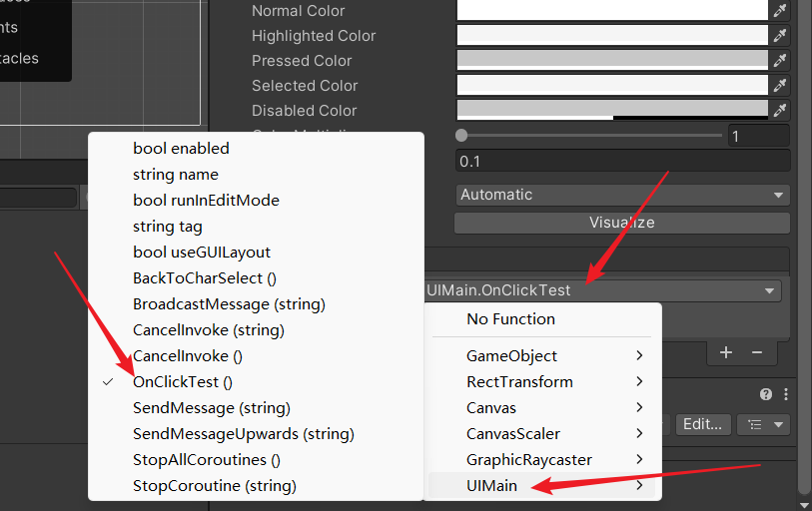Screen dimensions: 812x511
Task: Choose bool enabled from the function list
Action: pos(181,148)
